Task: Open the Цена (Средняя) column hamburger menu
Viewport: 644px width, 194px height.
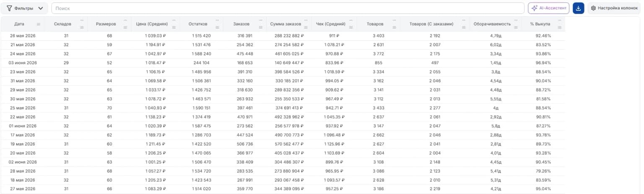Action: tap(174, 28)
